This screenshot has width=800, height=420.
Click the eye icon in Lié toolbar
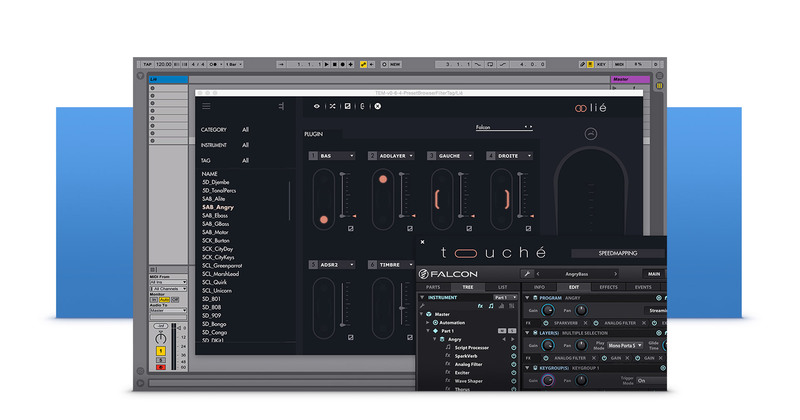tap(318, 105)
